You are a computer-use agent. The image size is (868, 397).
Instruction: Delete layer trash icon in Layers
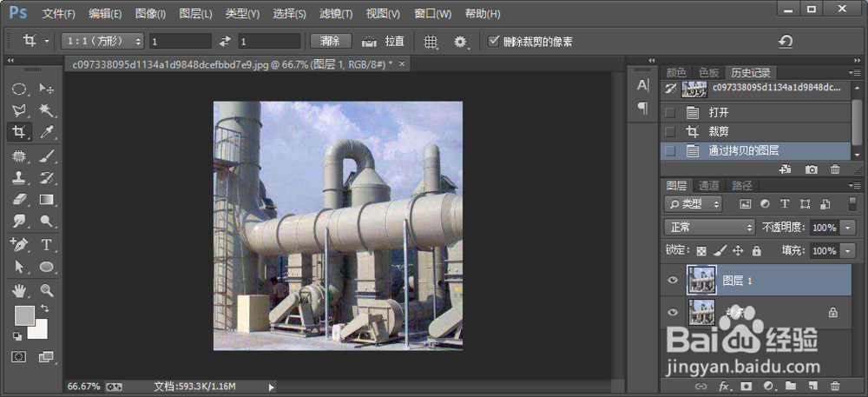[835, 386]
